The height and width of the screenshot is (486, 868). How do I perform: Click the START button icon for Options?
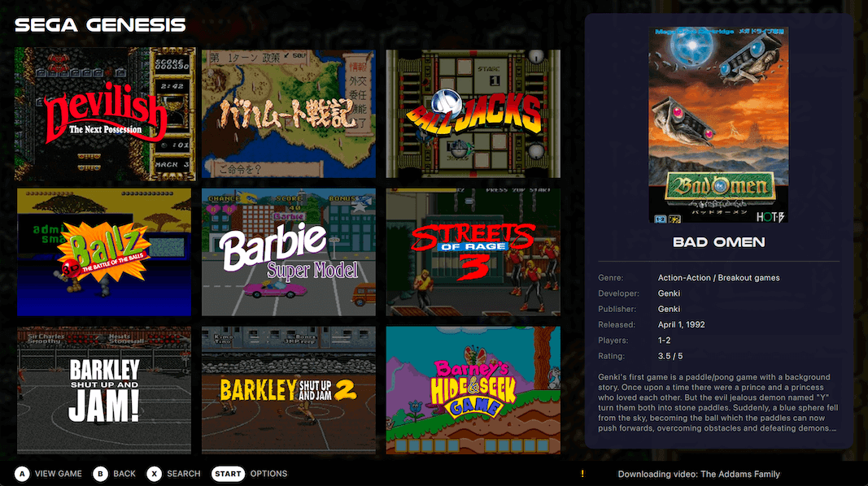click(x=229, y=474)
